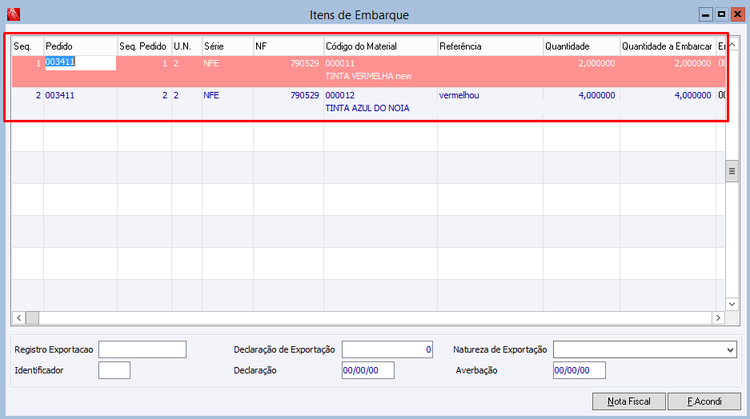This screenshot has width=750, height=419.
Task: Click the F.Acondi button
Action: [x=704, y=401]
